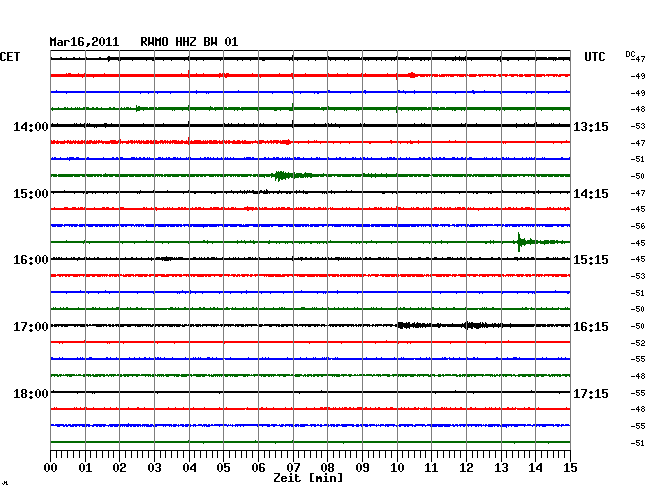Click the 08 minute axis tick label
The image size is (650, 494).
click(327, 467)
